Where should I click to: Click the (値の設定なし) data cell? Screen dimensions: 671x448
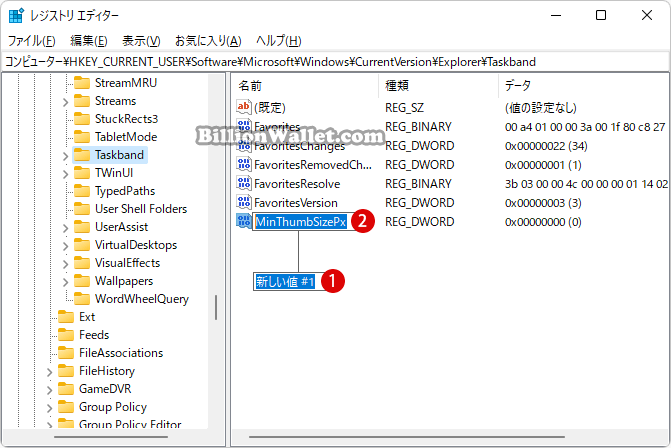[541, 107]
